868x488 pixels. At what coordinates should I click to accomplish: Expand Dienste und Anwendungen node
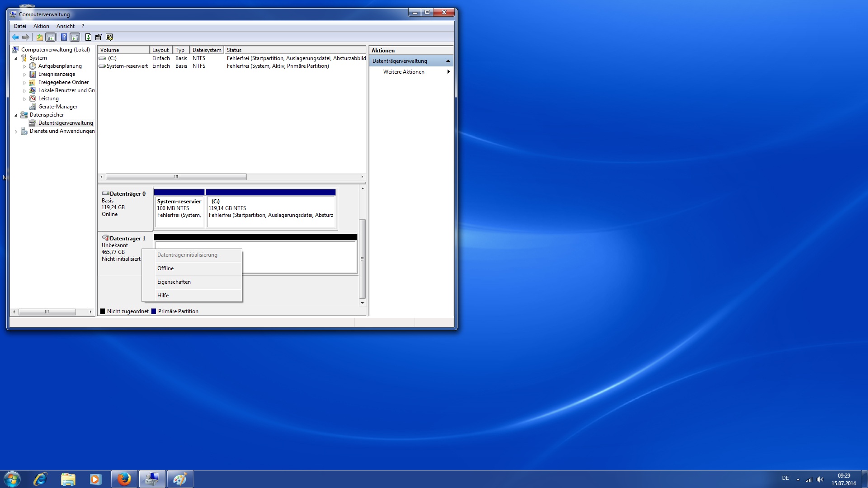click(x=16, y=131)
